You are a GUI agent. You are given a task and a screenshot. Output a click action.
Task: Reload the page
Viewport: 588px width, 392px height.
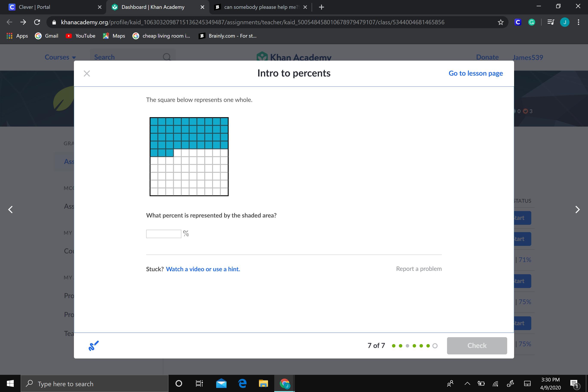pos(37,22)
